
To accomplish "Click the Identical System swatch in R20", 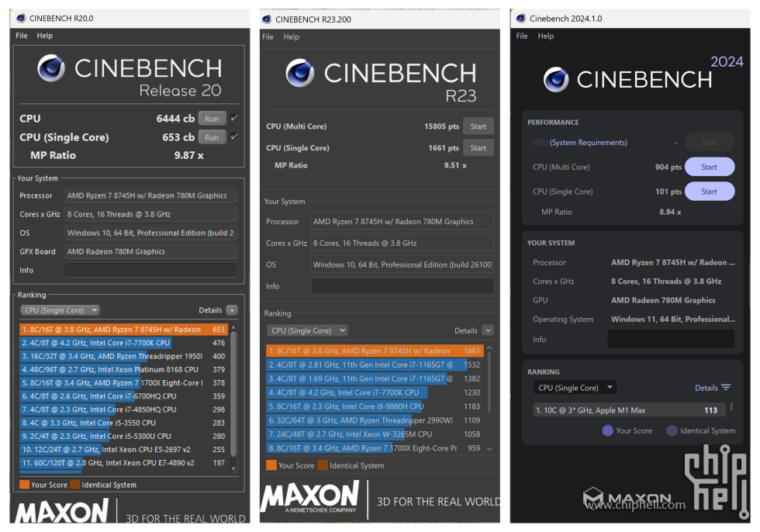I will click(x=75, y=485).
